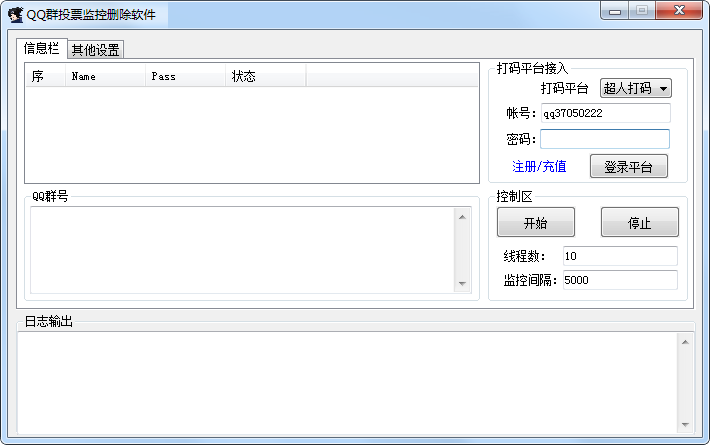Click the 开始 button
Viewport: 710px width, 445px height.
pyautogui.click(x=535, y=222)
